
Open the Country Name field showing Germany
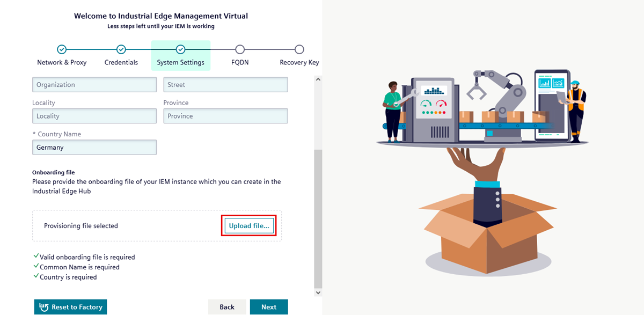pyautogui.click(x=94, y=147)
